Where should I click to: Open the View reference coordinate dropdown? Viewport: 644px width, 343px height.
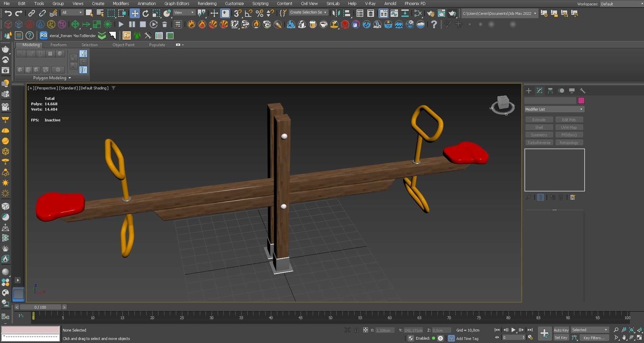[184, 12]
